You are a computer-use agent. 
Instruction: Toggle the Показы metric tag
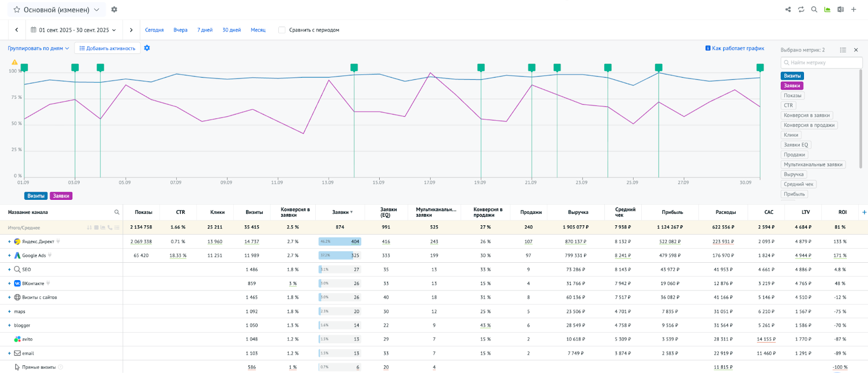pos(792,96)
